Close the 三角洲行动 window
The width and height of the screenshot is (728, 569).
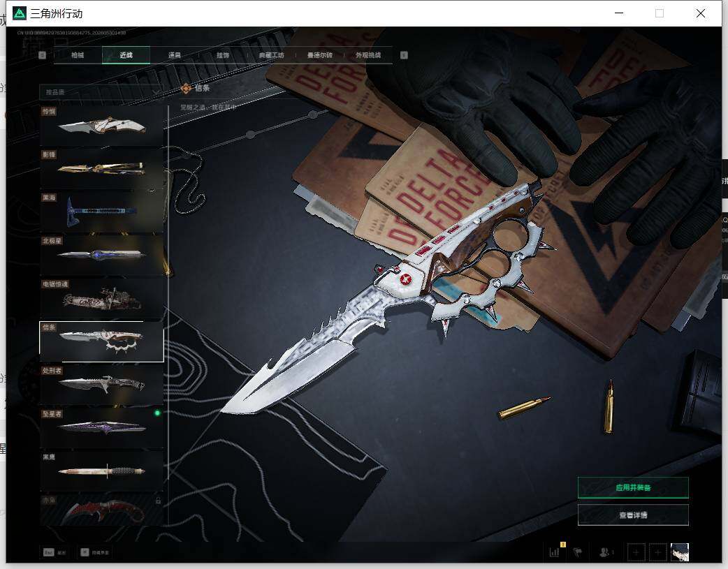[701, 13]
